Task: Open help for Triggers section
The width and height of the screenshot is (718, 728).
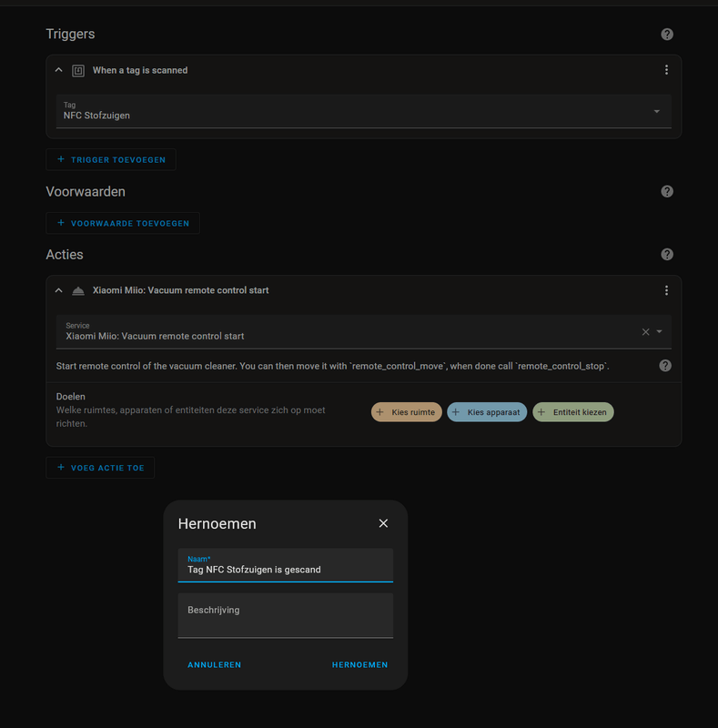Action: [x=667, y=35]
